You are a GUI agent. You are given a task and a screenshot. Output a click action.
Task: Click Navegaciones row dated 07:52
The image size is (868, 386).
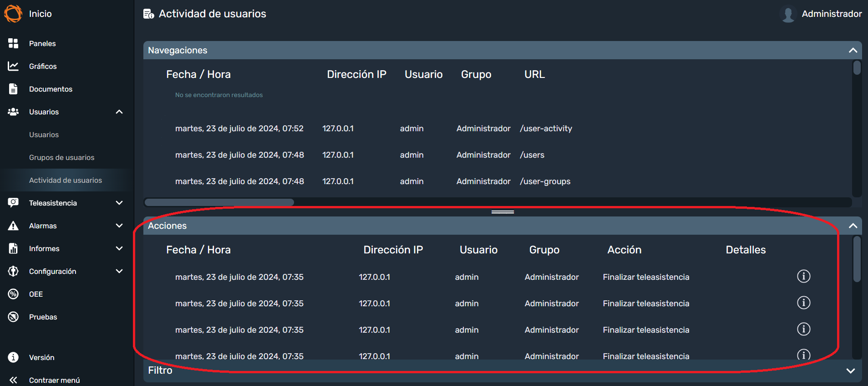498,129
